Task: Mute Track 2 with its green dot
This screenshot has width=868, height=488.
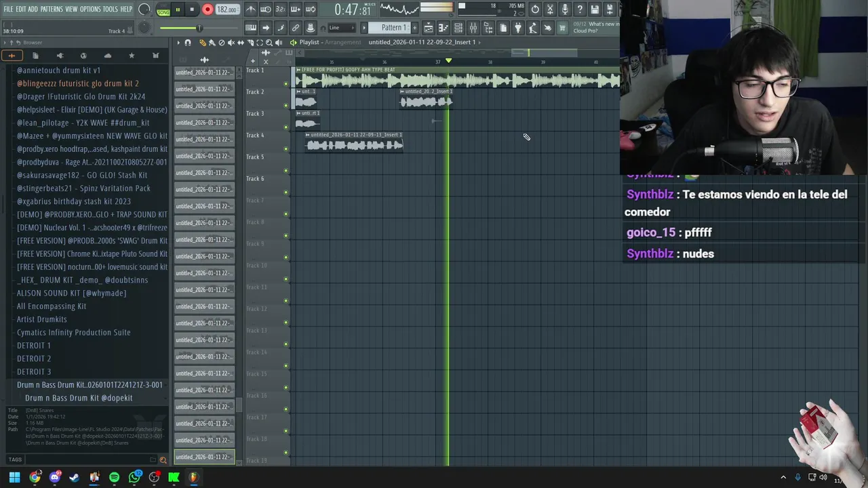Action: (285, 106)
